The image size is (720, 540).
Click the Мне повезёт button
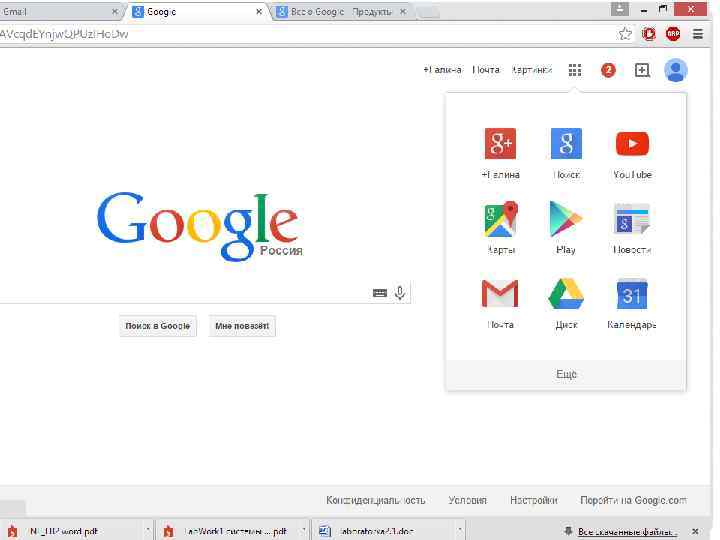coord(242,326)
